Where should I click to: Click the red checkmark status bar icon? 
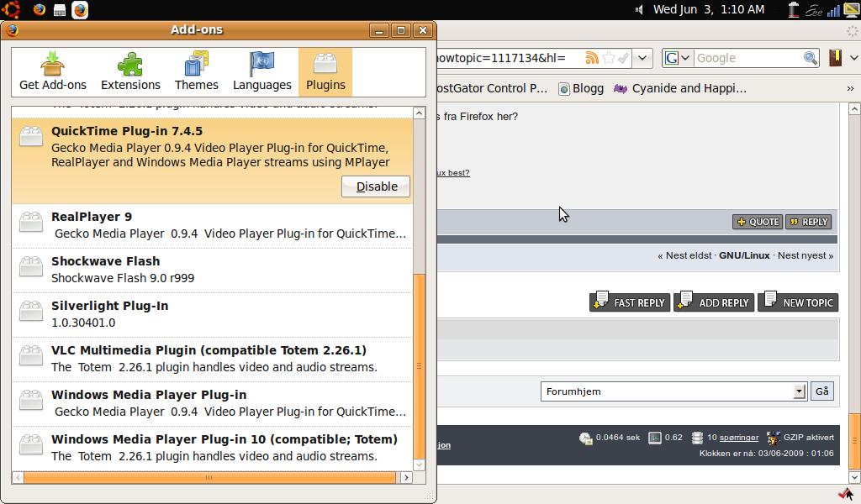point(846,494)
